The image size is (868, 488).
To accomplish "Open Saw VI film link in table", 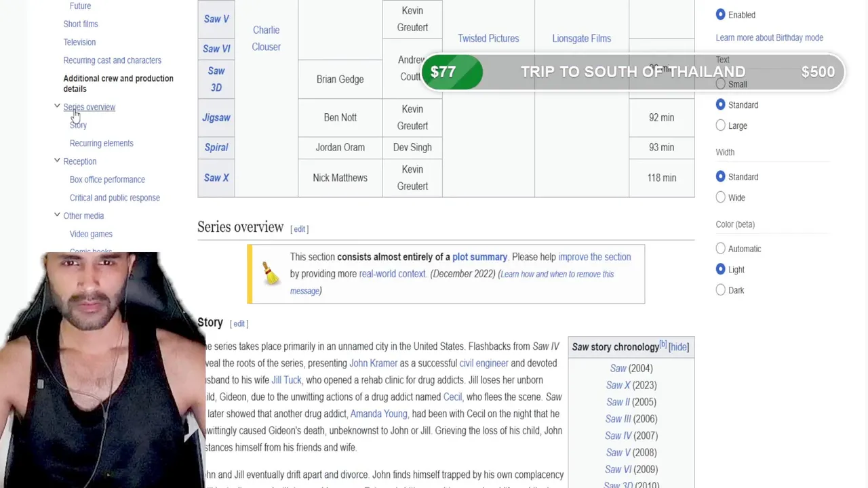I will coord(216,49).
